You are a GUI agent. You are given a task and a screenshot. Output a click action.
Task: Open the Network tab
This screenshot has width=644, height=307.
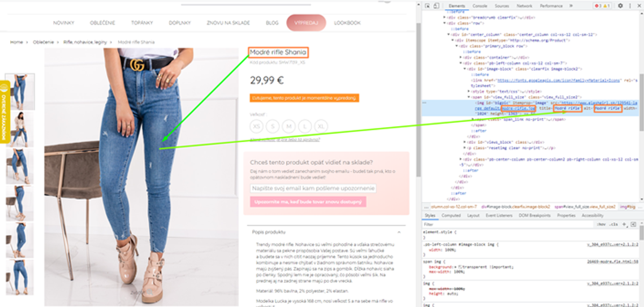pos(524,6)
